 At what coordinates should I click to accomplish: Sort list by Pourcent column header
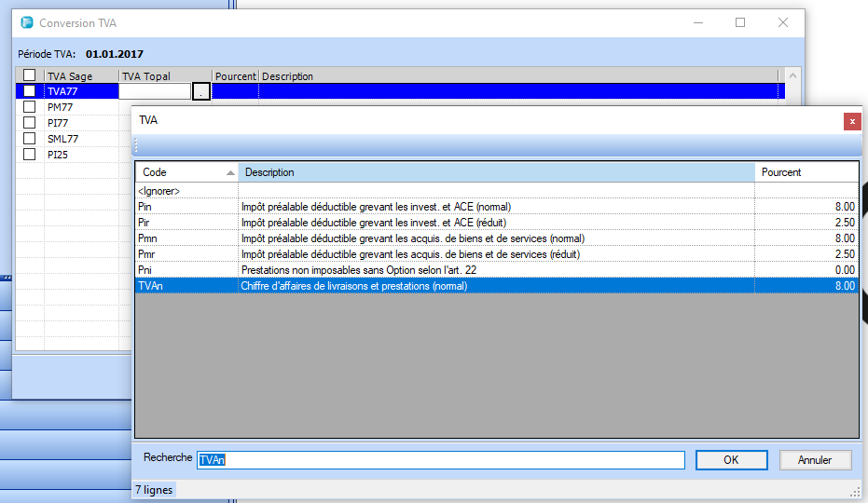pyautogui.click(x=805, y=172)
